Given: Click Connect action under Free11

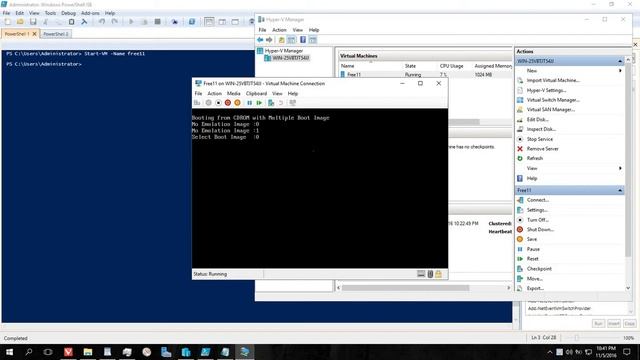Looking at the screenshot, I should (538, 200).
